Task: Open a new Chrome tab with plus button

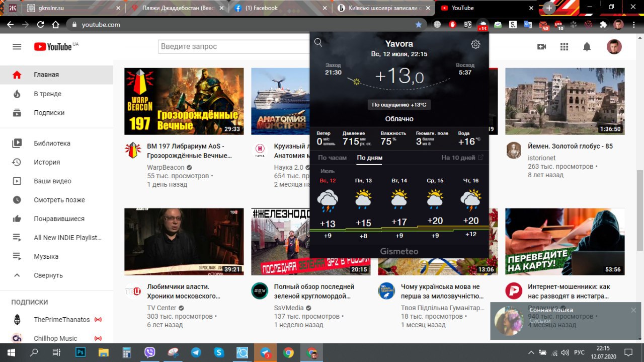Action: click(x=549, y=8)
